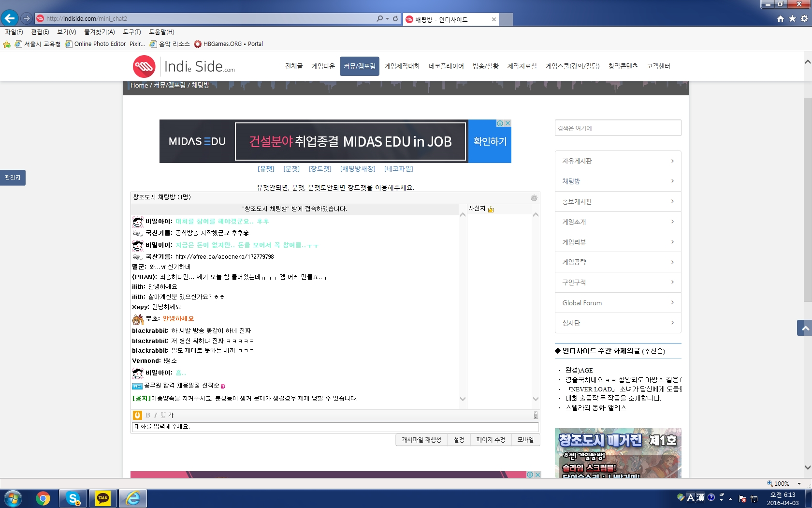Open the zoom level 100% dropdown

[799, 484]
